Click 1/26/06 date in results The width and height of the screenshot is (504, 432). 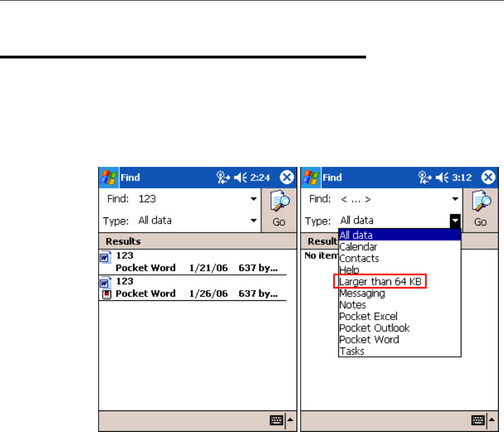pyautogui.click(x=208, y=293)
